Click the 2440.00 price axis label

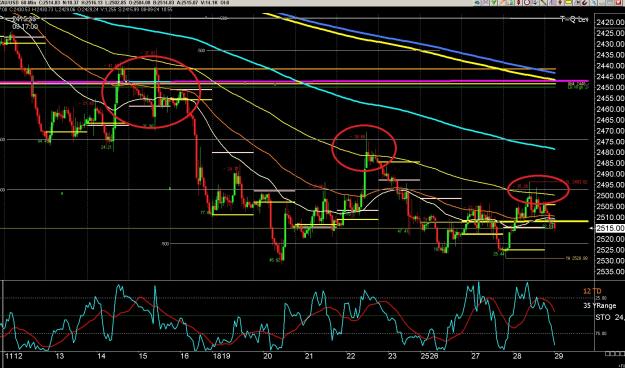click(x=611, y=66)
